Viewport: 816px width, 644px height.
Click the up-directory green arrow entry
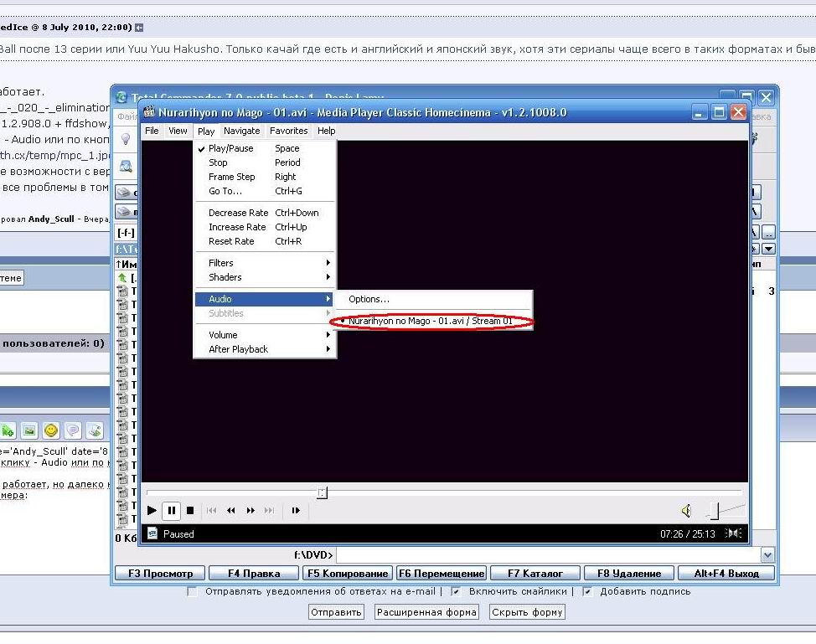coord(122,278)
